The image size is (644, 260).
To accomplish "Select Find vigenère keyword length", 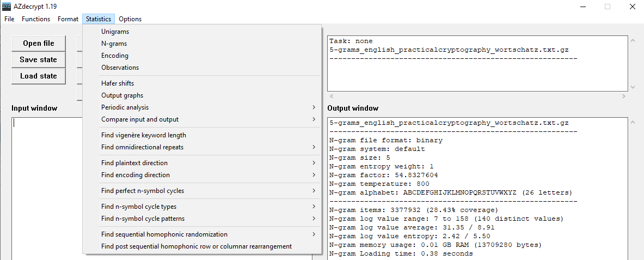I will 201,135.
